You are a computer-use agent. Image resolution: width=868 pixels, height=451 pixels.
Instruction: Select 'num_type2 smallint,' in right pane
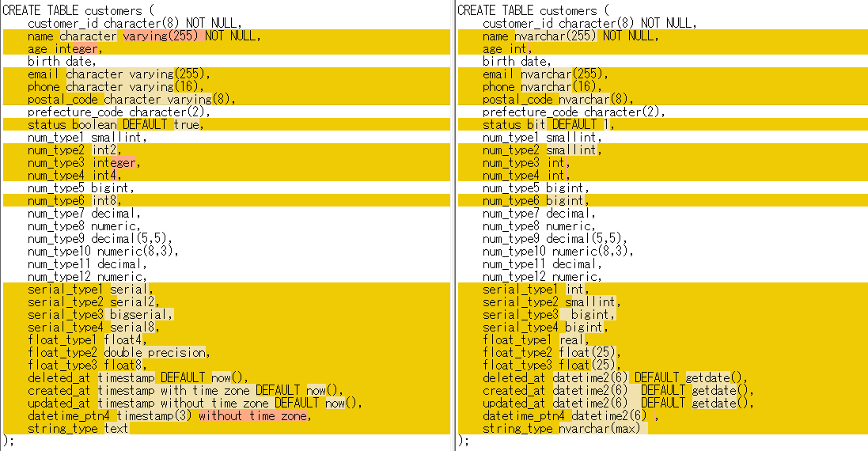click(542, 150)
